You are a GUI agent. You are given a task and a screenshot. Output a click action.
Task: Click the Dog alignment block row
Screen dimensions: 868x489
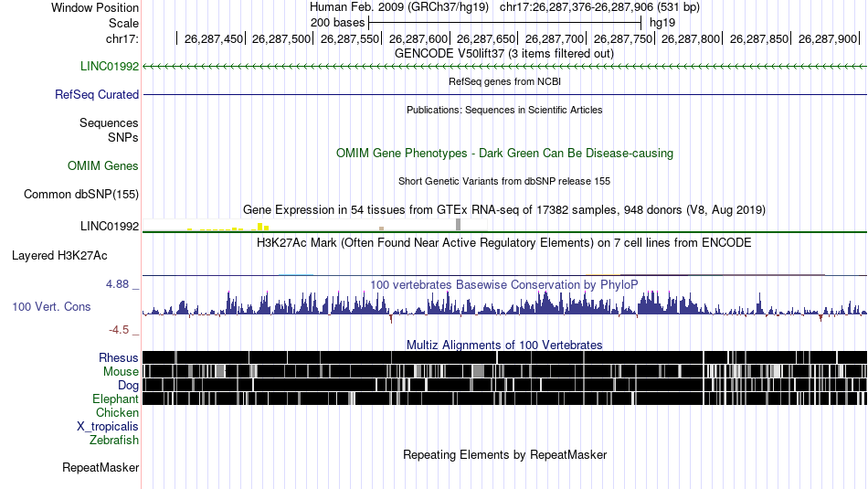(505, 385)
